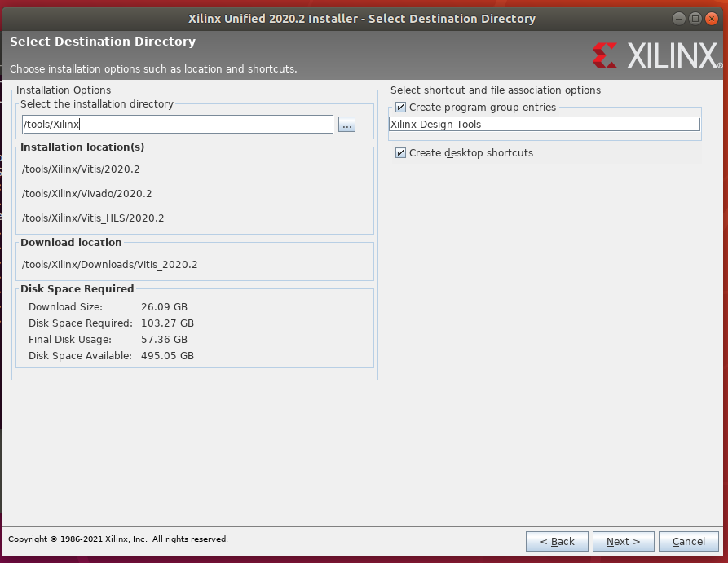The width and height of the screenshot is (728, 563).
Task: Close the Xilinx installer window
Action: (711, 18)
